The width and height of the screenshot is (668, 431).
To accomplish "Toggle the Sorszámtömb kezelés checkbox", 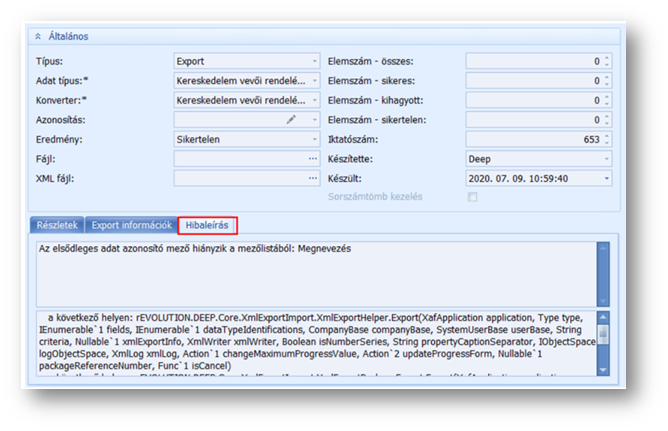I will 472,197.
